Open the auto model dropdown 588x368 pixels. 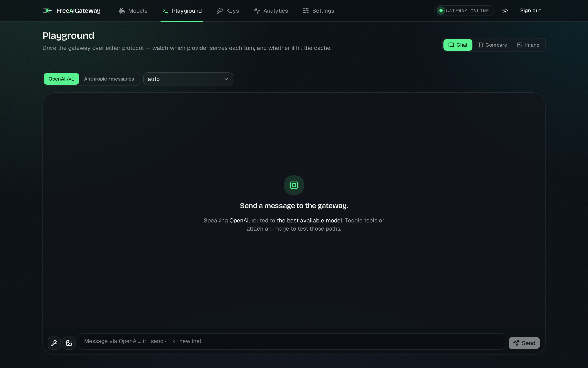coord(188,79)
